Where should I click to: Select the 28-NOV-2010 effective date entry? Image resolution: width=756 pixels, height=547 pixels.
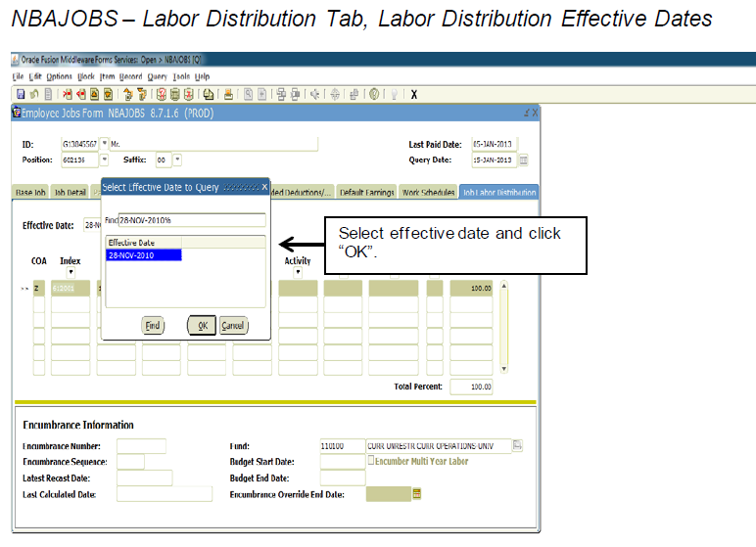click(x=144, y=255)
